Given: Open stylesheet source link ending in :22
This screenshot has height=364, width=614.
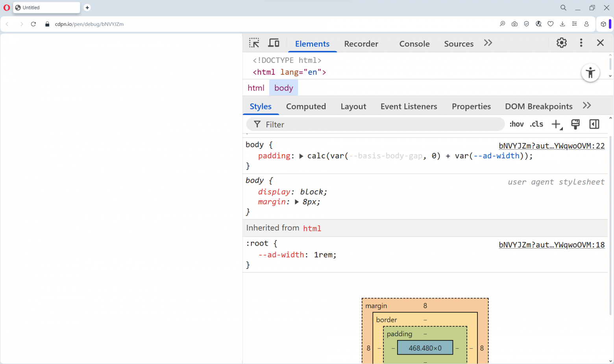Looking at the screenshot, I should click(x=551, y=146).
